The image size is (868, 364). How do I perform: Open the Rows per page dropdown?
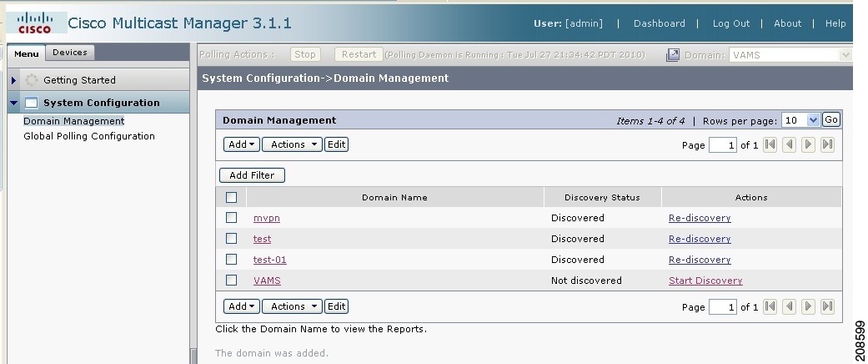800,120
